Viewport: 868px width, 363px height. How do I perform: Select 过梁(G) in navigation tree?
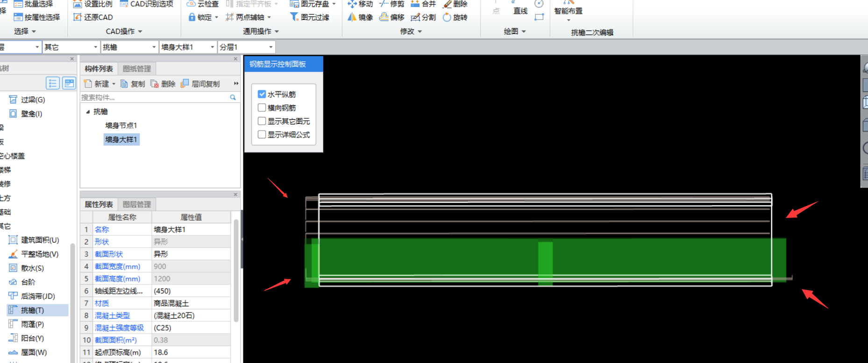[x=27, y=100]
